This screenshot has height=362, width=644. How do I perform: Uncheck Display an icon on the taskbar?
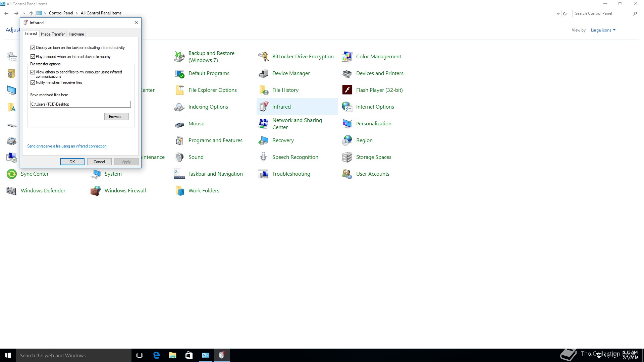click(33, 48)
